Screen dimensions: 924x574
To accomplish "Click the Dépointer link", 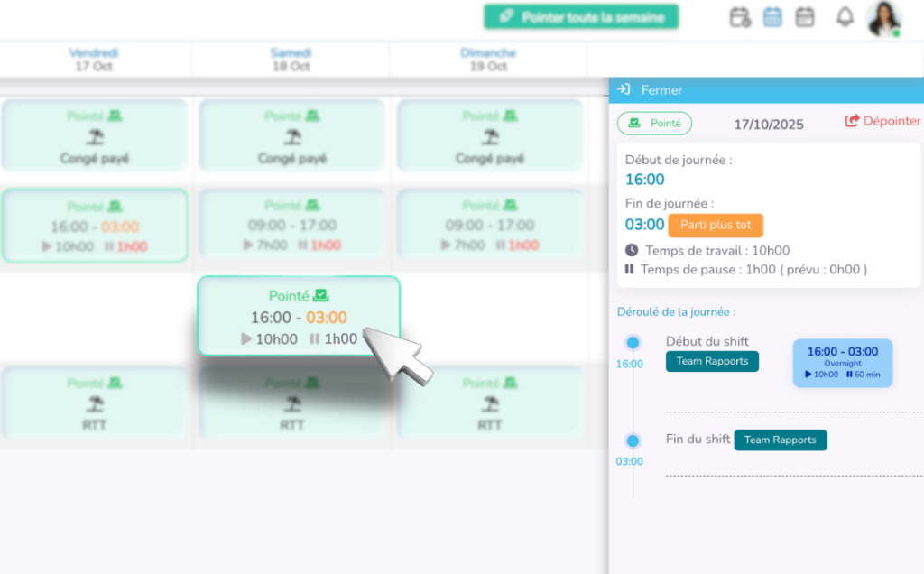I will click(x=882, y=121).
